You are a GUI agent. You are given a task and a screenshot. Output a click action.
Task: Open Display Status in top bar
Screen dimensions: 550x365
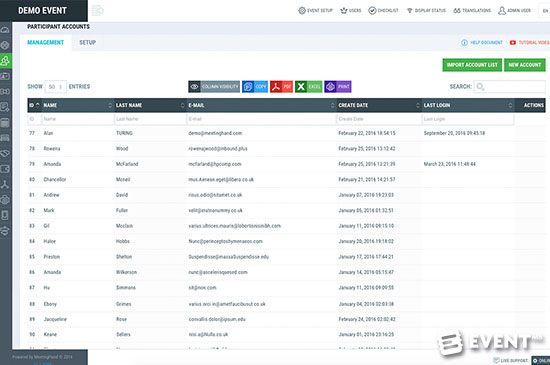(x=426, y=11)
